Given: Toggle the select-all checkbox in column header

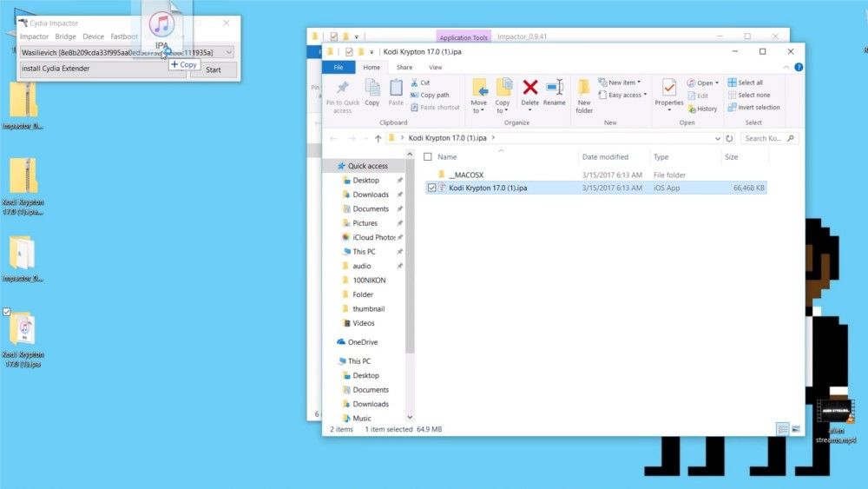Looking at the screenshot, I should pos(427,157).
